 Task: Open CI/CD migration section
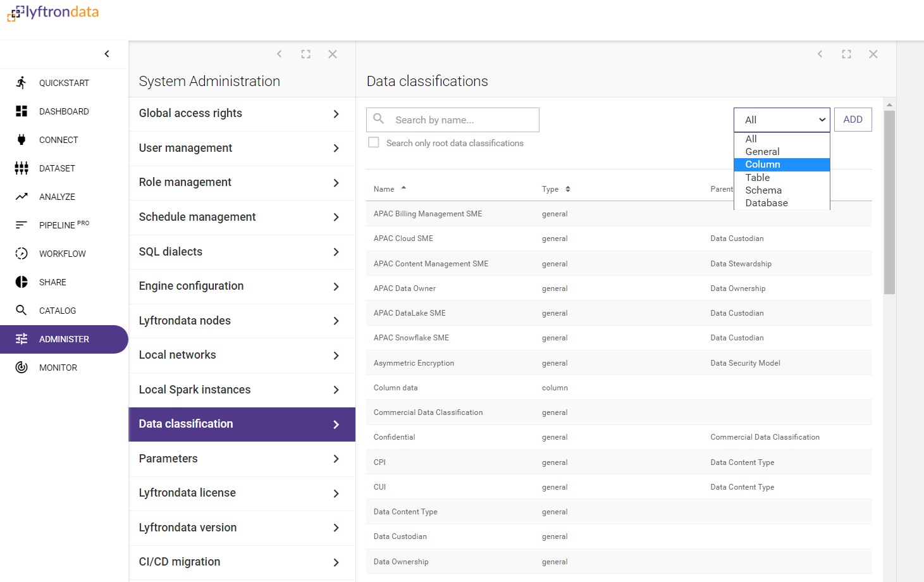pyautogui.click(x=242, y=562)
